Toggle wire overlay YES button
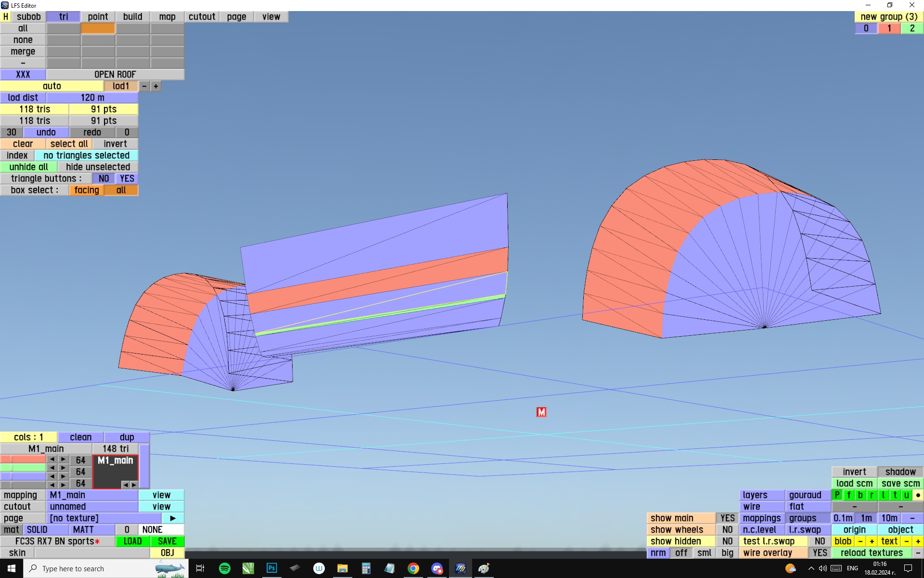The width and height of the screenshot is (924, 578). [x=820, y=553]
